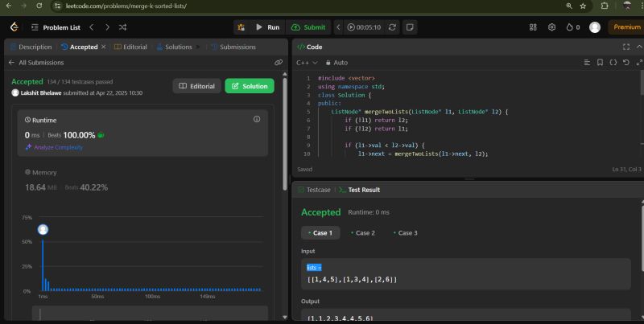Image resolution: width=644 pixels, height=324 pixels.
Task: Select the Accepted tab
Action: tap(80, 47)
